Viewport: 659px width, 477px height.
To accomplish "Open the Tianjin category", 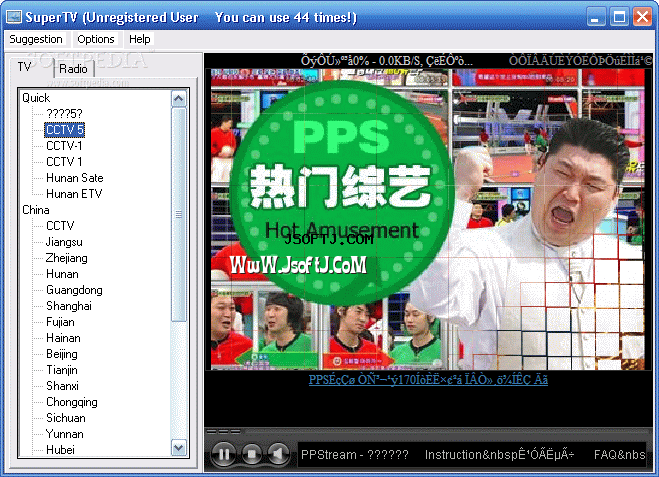I will coord(62,369).
